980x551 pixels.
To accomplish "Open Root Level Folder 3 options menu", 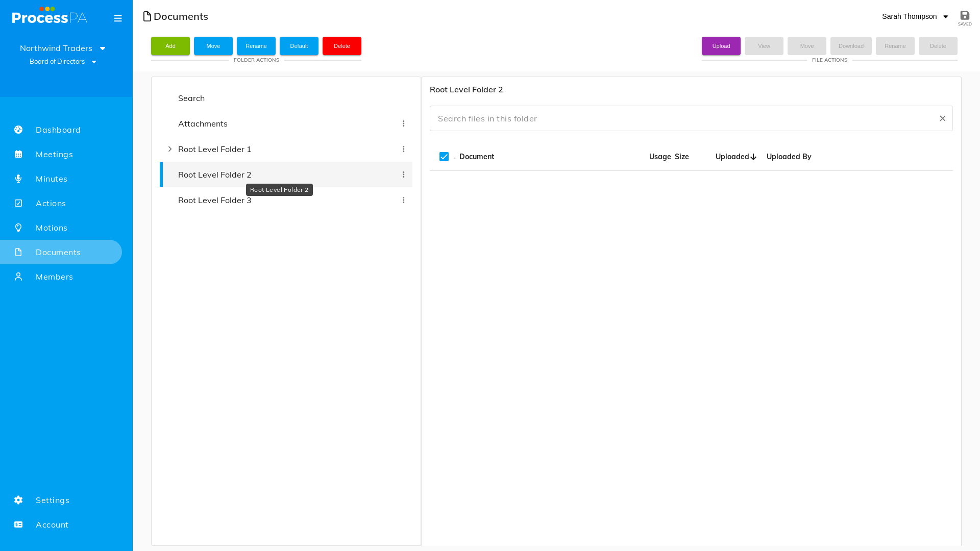I will coord(403,200).
